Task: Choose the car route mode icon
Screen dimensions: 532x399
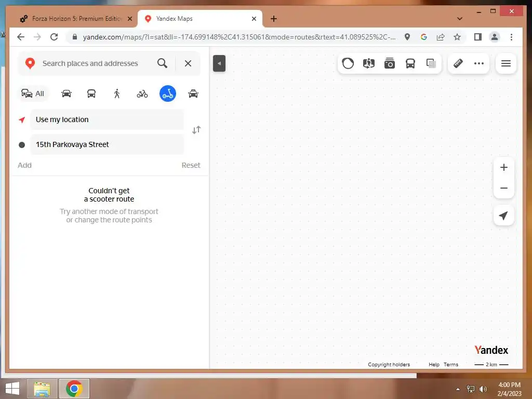Action: 66,94
